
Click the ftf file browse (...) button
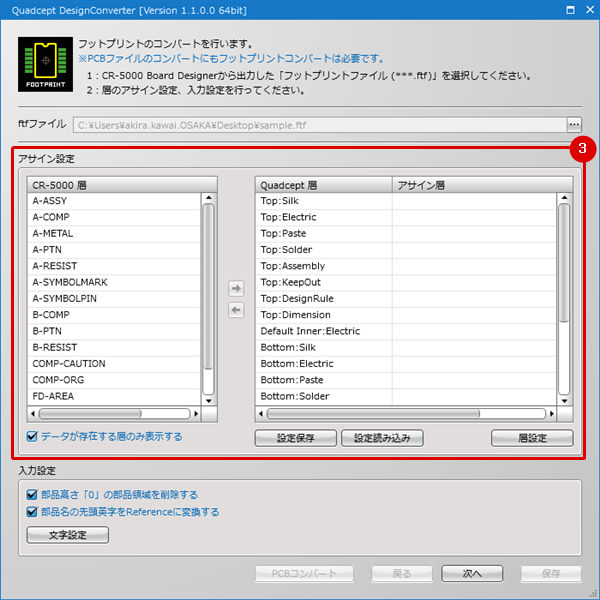coord(574,125)
